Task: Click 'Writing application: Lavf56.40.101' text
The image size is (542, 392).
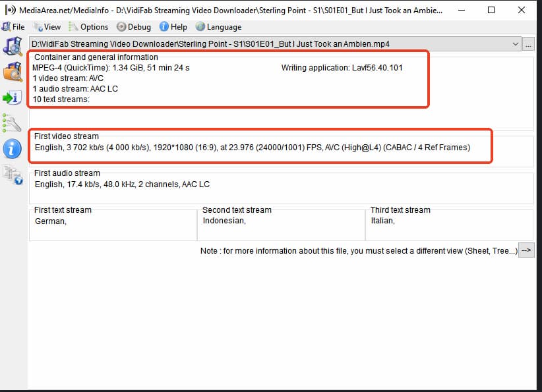Action: (342, 68)
